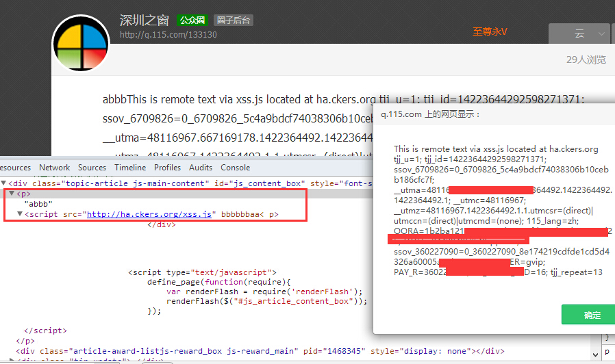The image size is (615, 364).
Task: Click the green 公众圈 badge
Action: (x=192, y=20)
